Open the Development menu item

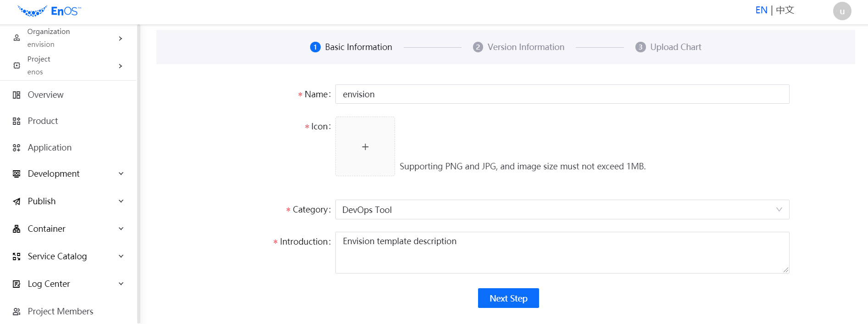pos(68,174)
